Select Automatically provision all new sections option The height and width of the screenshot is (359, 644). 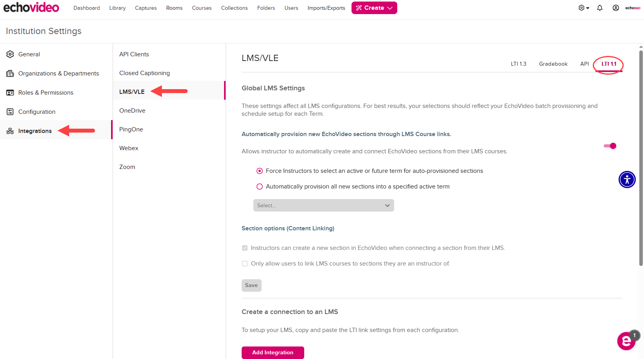tap(260, 187)
